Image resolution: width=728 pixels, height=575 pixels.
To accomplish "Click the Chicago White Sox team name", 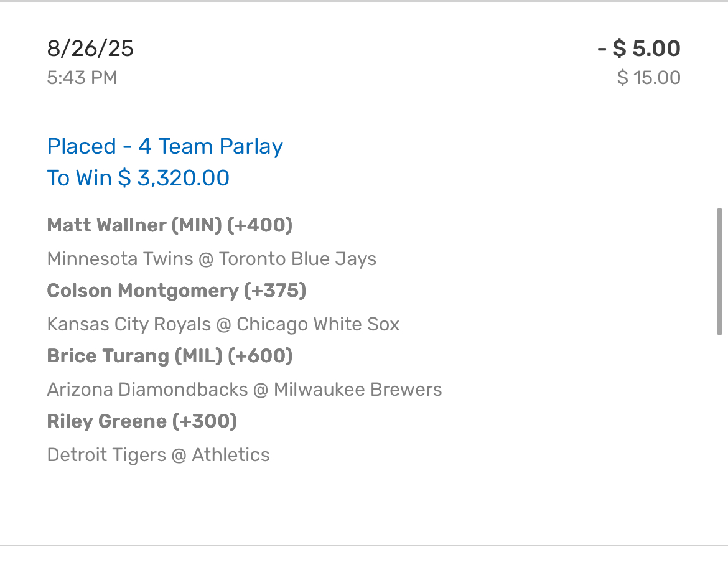I will click(x=318, y=324).
